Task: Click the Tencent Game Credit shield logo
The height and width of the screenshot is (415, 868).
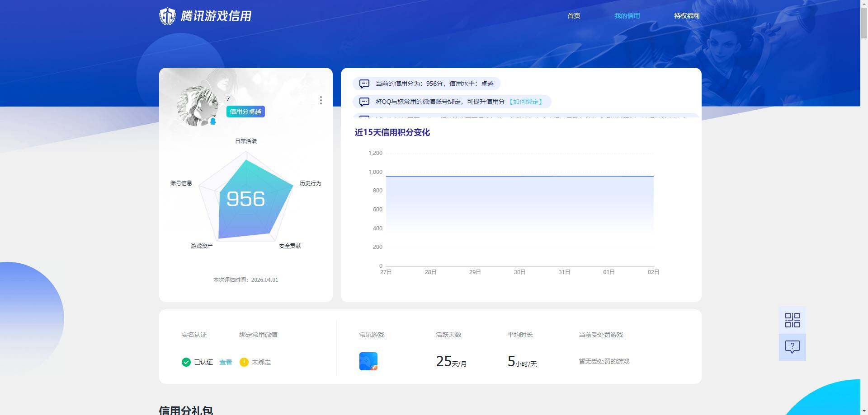Action: click(x=167, y=16)
